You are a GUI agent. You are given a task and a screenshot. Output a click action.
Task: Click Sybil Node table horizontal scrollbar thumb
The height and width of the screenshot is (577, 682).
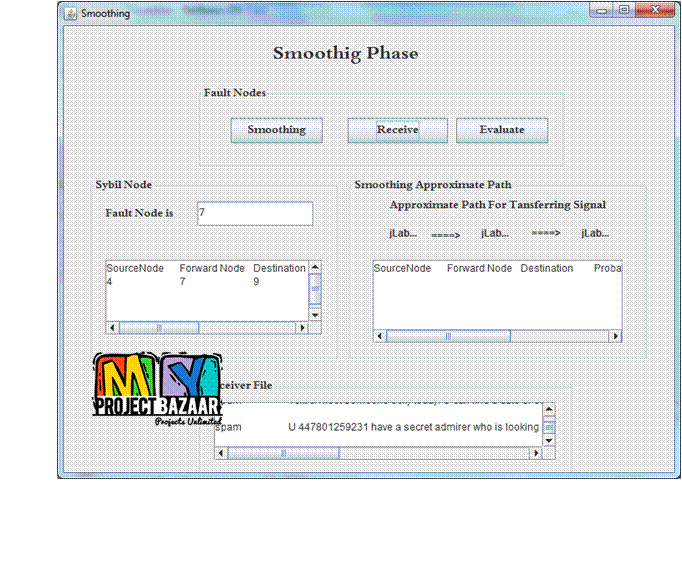(159, 328)
